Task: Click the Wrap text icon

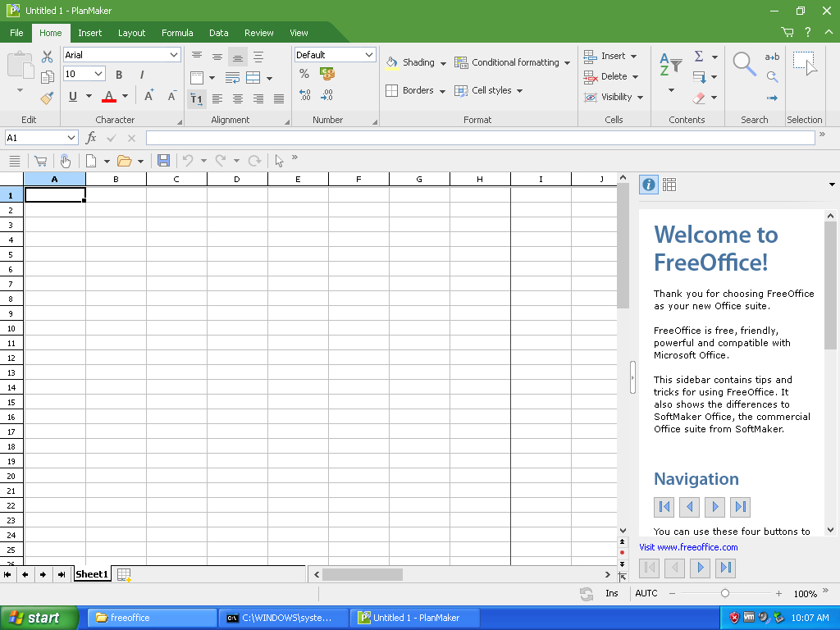Action: pyautogui.click(x=232, y=78)
